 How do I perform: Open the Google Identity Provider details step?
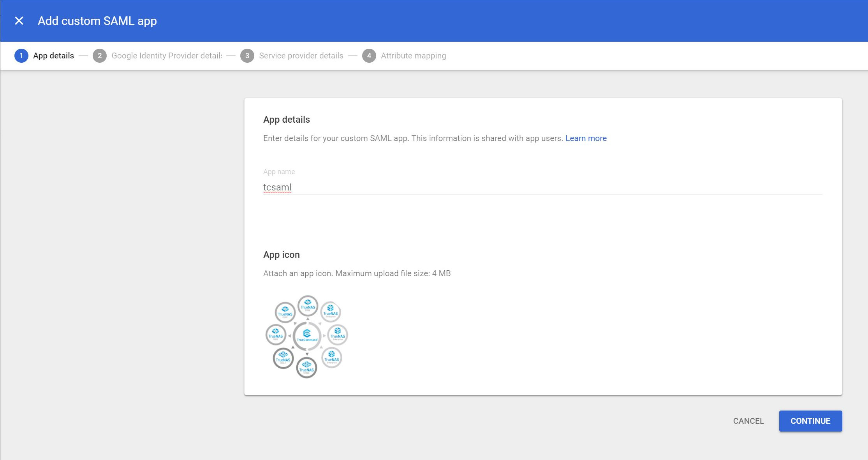coord(167,55)
